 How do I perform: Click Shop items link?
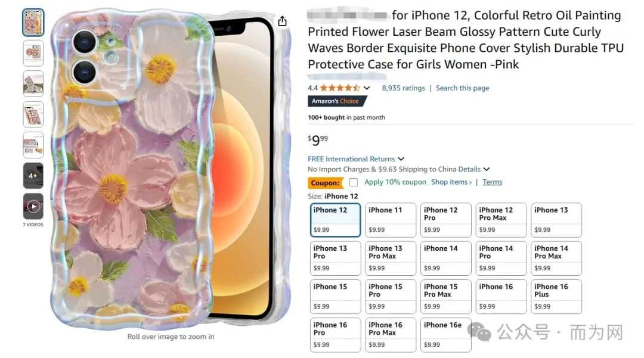(x=451, y=182)
